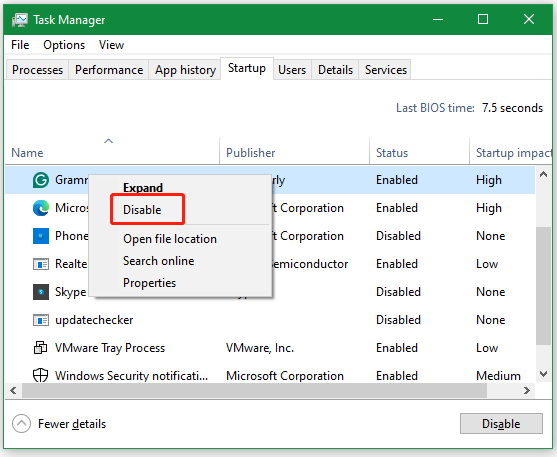Open the Options menu

(64, 45)
